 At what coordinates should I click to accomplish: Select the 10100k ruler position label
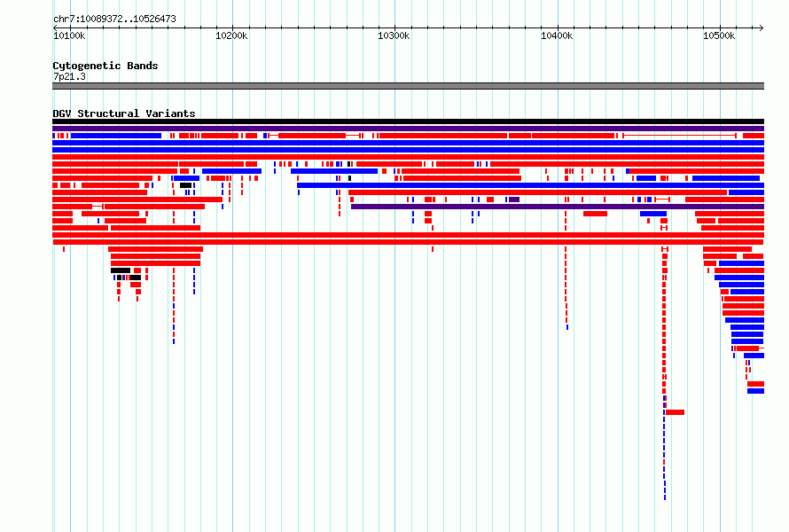(69, 35)
